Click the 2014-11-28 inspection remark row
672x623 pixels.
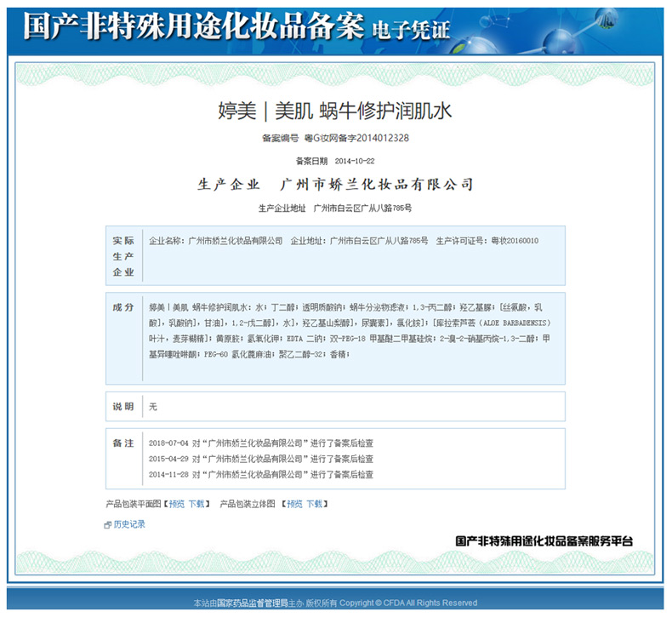coord(261,475)
